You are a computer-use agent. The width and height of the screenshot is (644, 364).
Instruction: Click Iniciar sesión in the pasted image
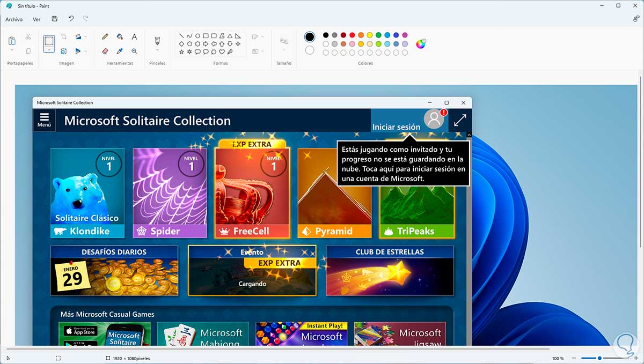(397, 127)
